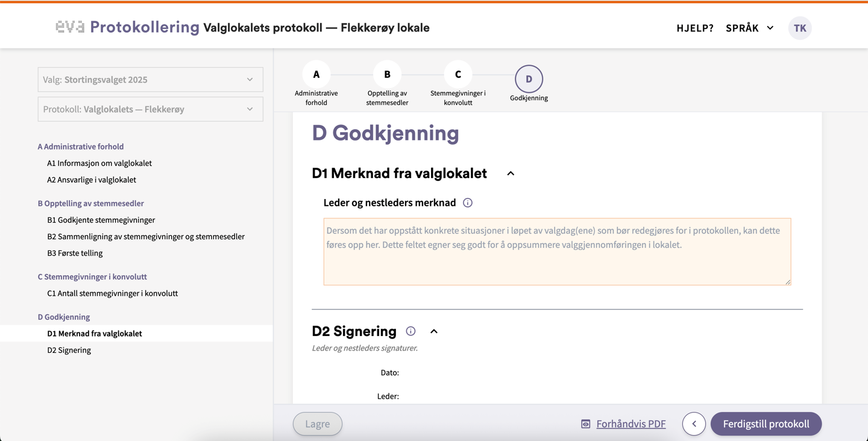868x441 pixels.
Task: Click the info icon beside Leder og nestleders merknad
Action: click(x=468, y=203)
